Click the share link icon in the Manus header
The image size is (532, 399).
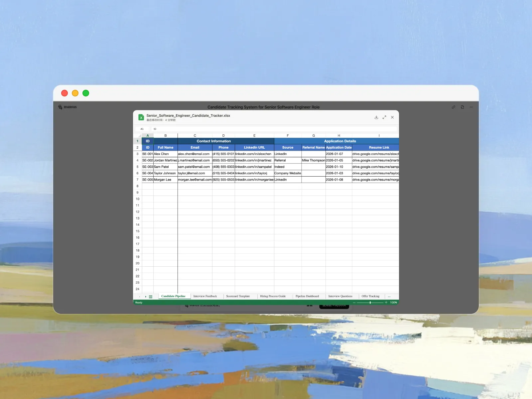tap(453, 107)
